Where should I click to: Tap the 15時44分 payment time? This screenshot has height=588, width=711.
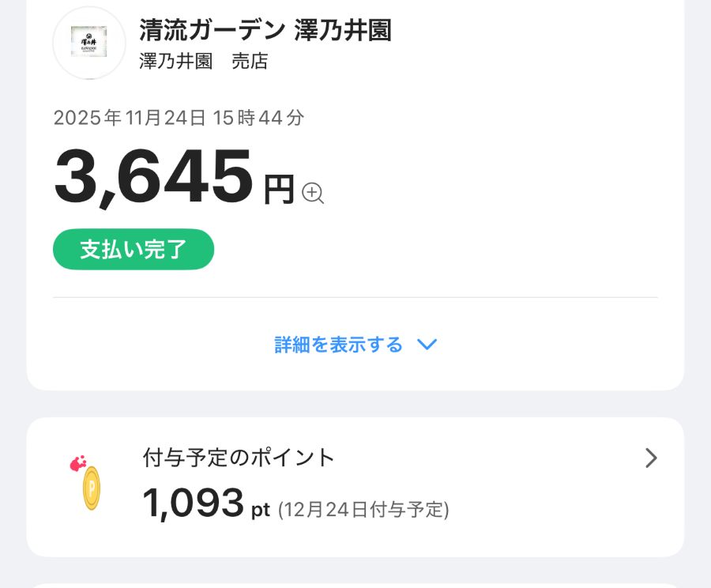[x=258, y=119]
